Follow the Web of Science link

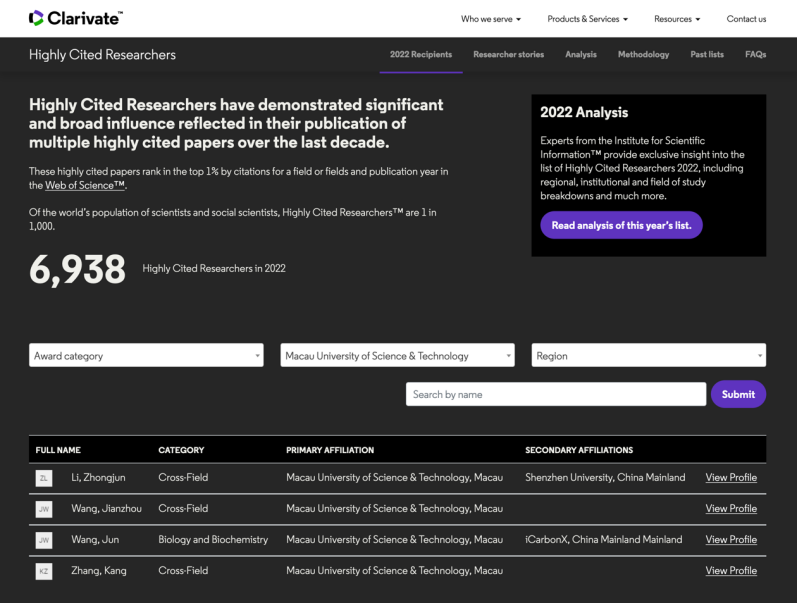click(85, 186)
